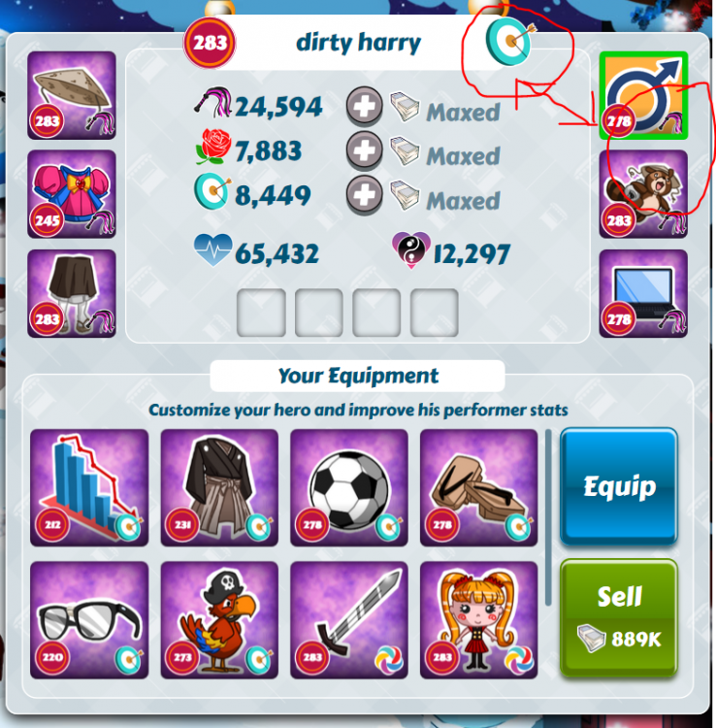This screenshot has height=728, width=716.
Task: Select the black glasses item
Action: (89, 620)
